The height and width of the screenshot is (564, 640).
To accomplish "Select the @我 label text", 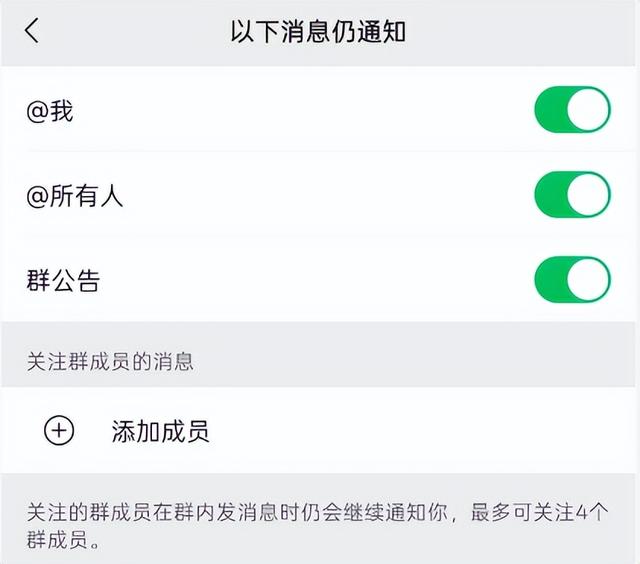I will click(x=50, y=110).
